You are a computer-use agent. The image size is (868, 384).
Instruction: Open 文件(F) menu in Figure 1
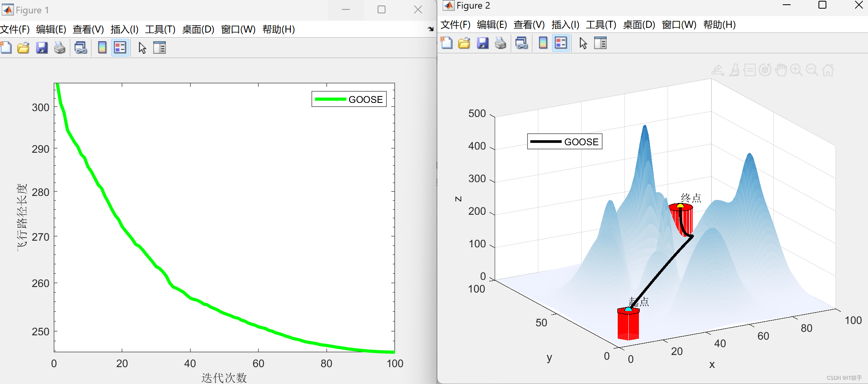(x=15, y=29)
